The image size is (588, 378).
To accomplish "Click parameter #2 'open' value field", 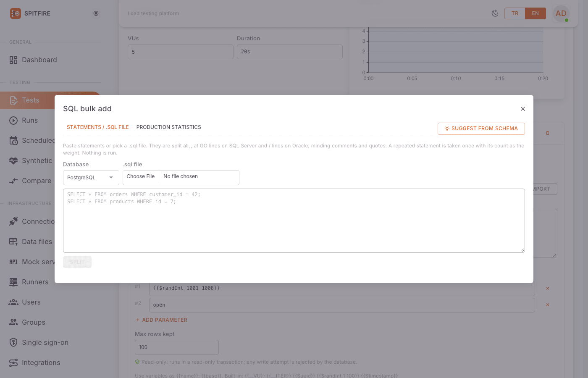I will coord(342,305).
